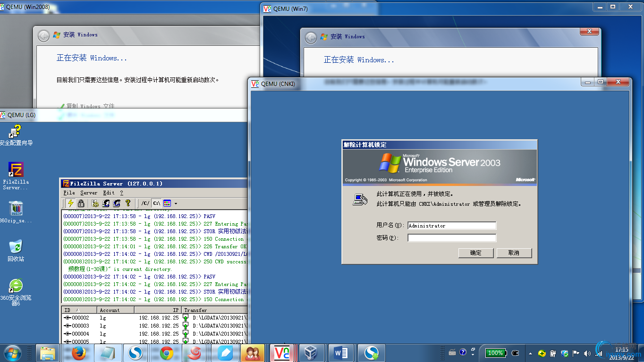
Task: Open the File menu in FileZilla Server
Action: click(x=69, y=193)
